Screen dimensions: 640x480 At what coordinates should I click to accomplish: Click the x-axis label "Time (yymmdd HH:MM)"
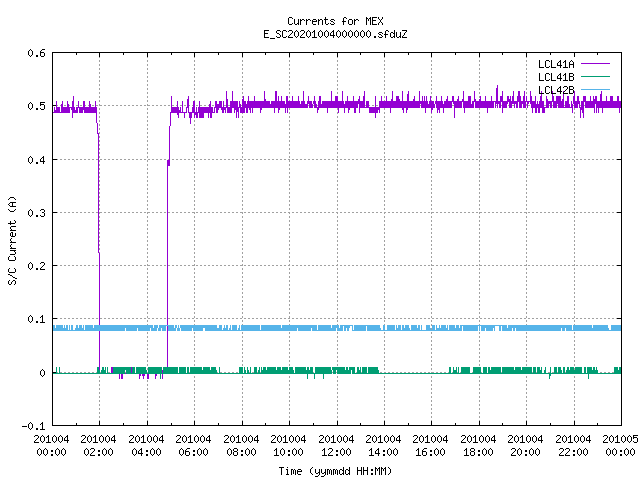point(335,471)
